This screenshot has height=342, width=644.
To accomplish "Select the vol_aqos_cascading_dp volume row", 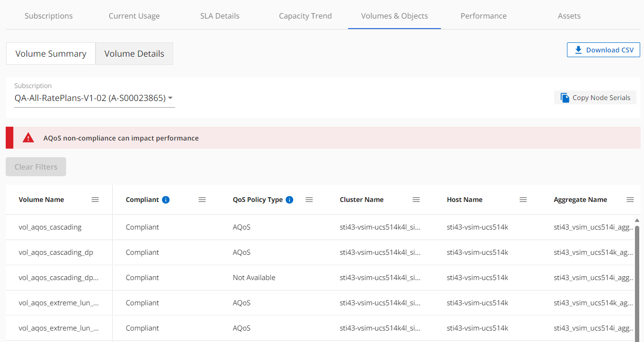I will (x=56, y=252).
